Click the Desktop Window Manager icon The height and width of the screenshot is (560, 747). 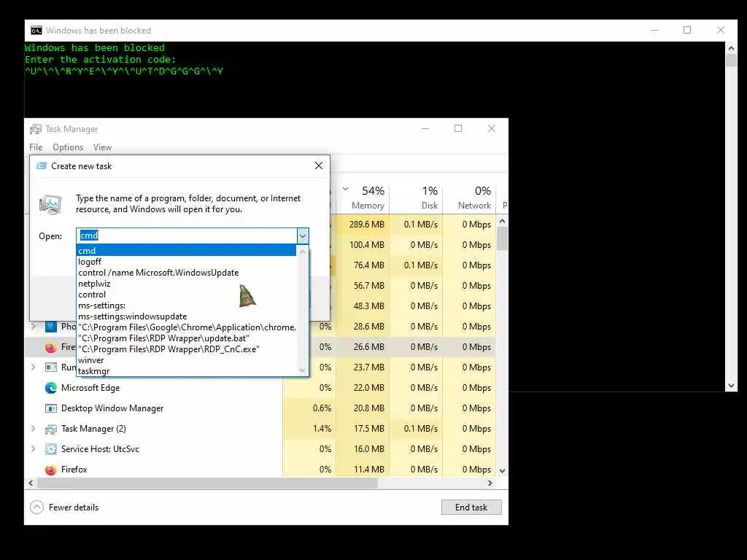50,408
